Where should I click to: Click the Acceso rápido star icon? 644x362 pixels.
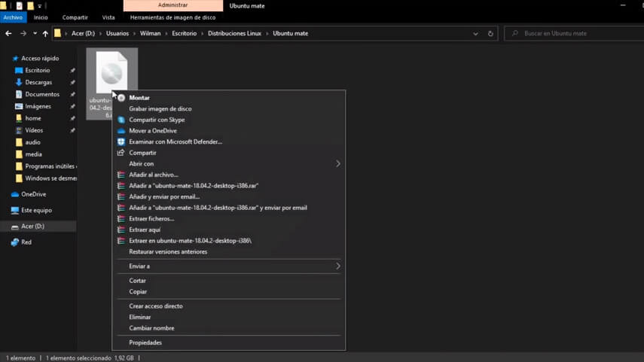point(15,58)
